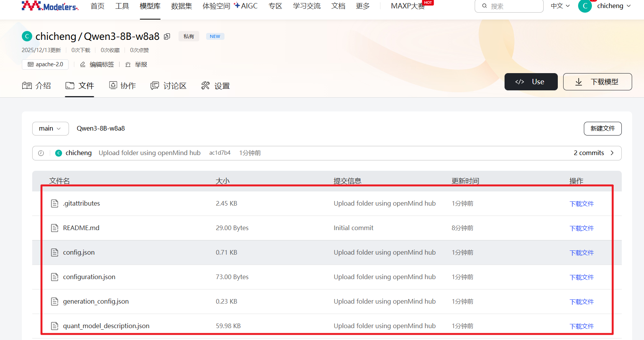644x340 pixels.
Task: Download configuration.json via 下载文件
Action: (x=582, y=277)
